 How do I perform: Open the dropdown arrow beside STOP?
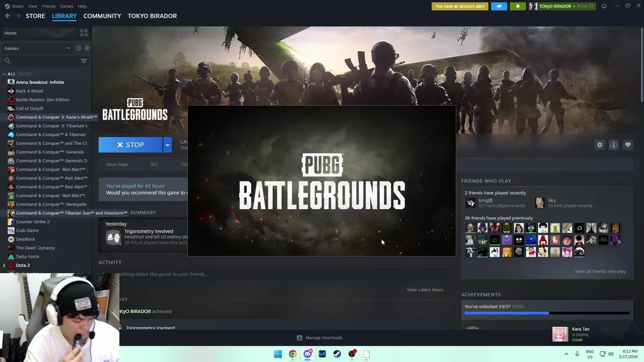(168, 145)
